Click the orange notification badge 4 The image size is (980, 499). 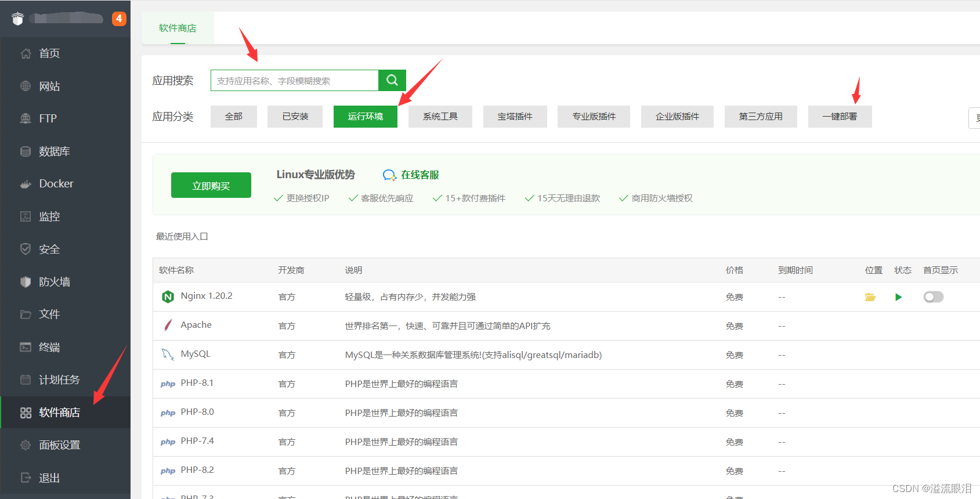coord(119,19)
